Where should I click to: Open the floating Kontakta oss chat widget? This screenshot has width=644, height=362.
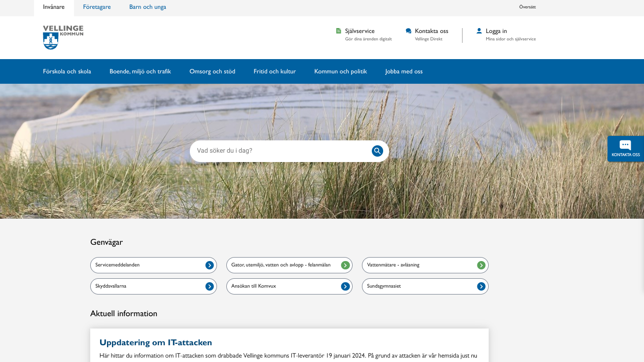click(625, 148)
